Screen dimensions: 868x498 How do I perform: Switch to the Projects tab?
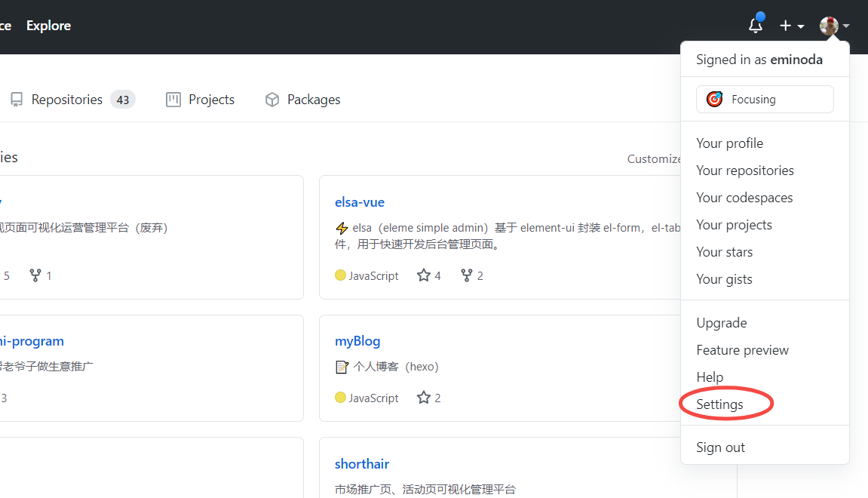(201, 100)
